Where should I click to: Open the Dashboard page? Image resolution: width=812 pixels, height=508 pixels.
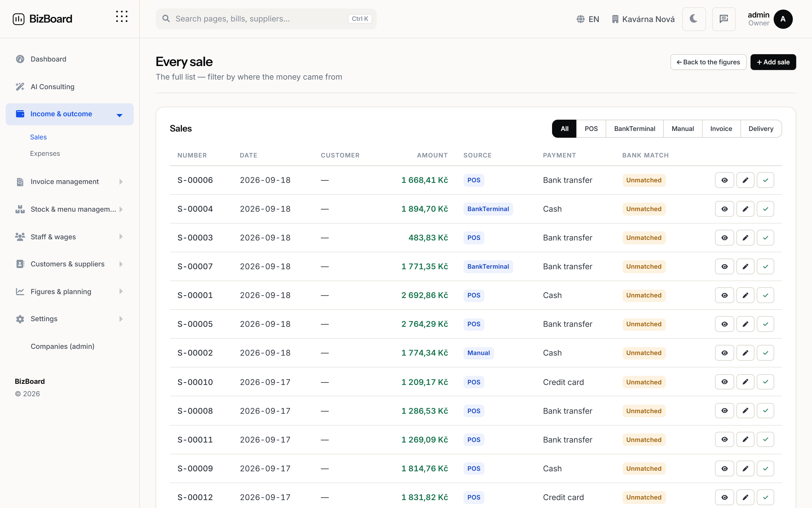[x=69, y=59]
